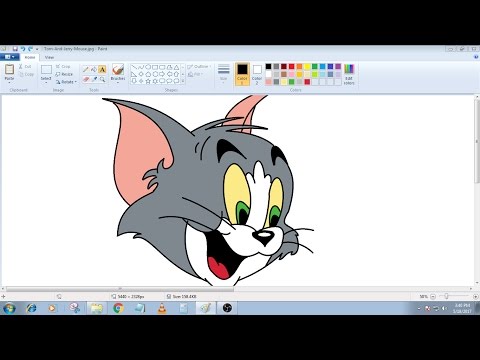Open the Size line thickness dropdown
Image resolution: width=480 pixels, height=360 pixels.
pyautogui.click(x=223, y=74)
